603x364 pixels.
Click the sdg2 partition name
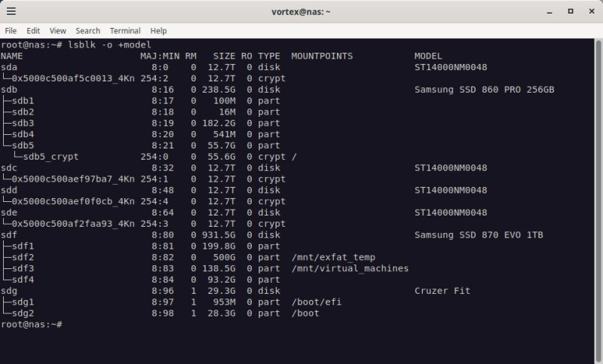tap(23, 313)
